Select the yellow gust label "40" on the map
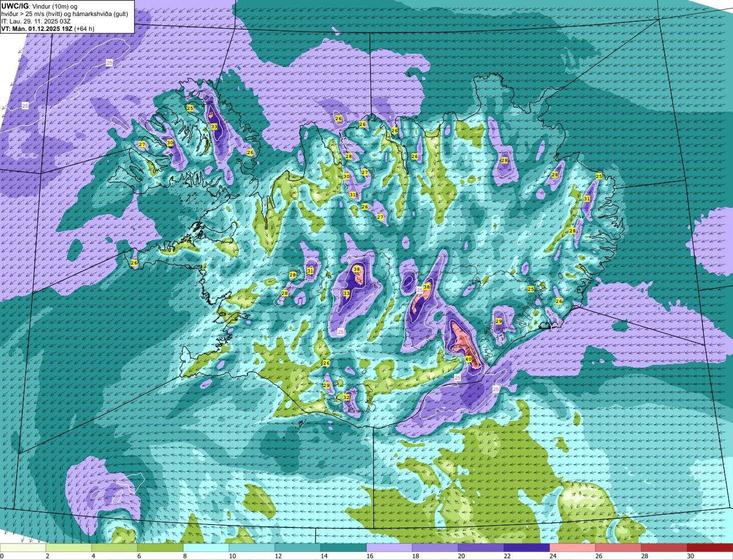Viewport: 733px width, 560px height. (468, 360)
